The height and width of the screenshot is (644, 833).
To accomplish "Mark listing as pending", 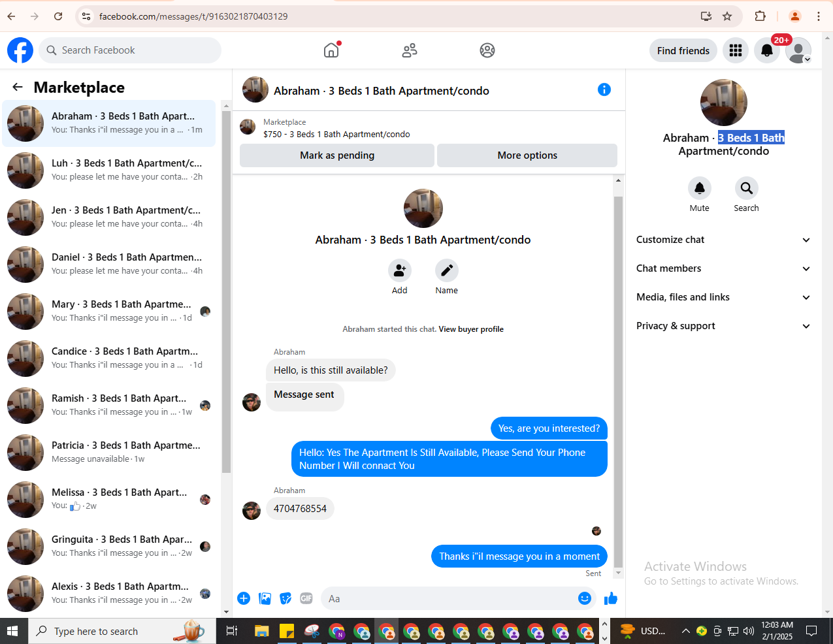I will 337,155.
